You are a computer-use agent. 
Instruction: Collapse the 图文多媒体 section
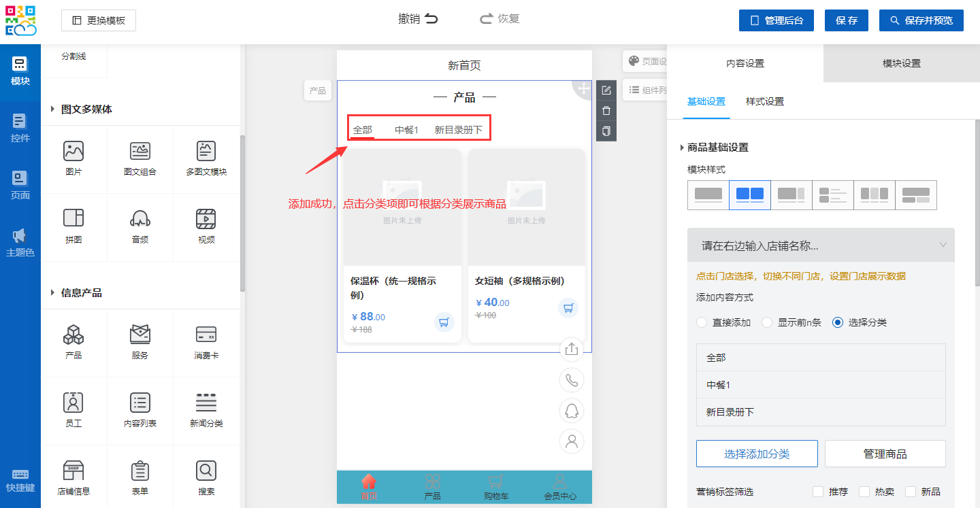[x=53, y=109]
